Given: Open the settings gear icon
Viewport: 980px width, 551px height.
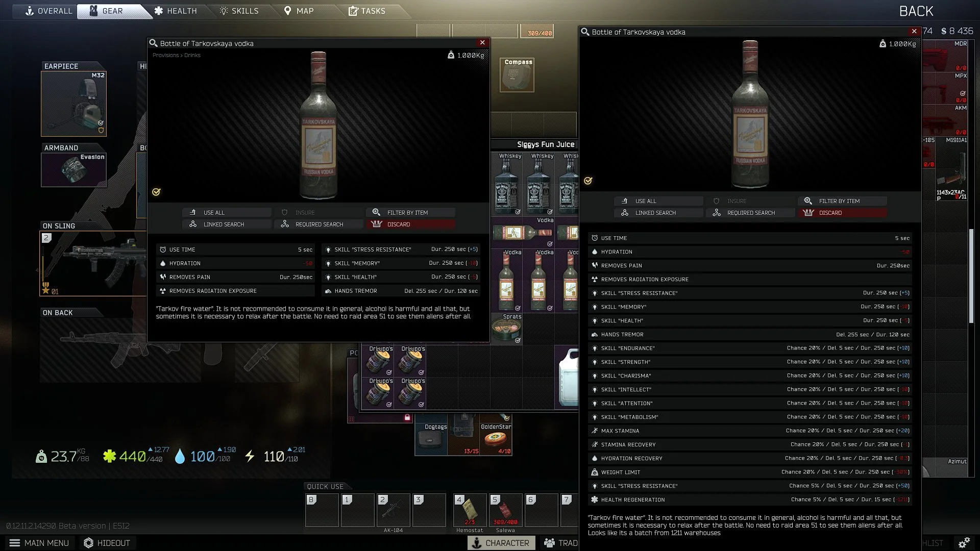Looking at the screenshot, I should tap(964, 543).
